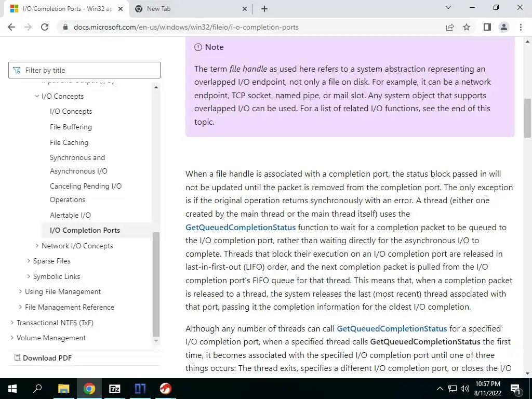The height and width of the screenshot is (399, 532).
Task: Select the I/O Completion Ports tab
Action: [66, 9]
